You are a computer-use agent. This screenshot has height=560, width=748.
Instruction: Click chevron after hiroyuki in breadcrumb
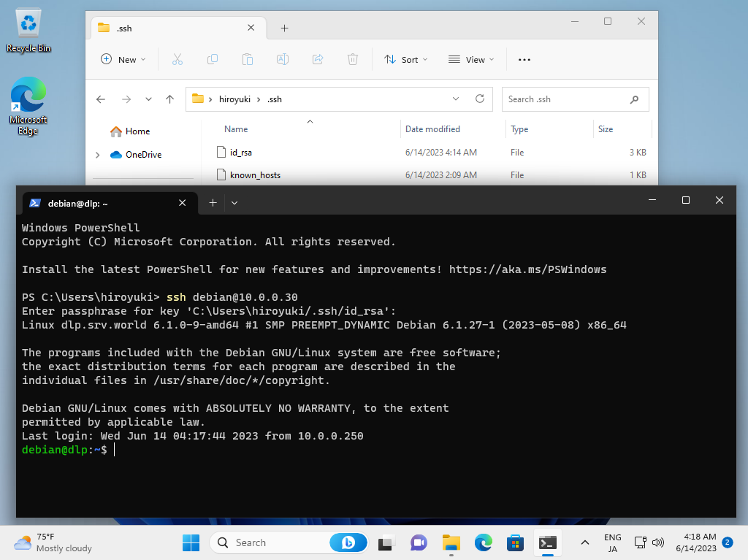point(259,99)
